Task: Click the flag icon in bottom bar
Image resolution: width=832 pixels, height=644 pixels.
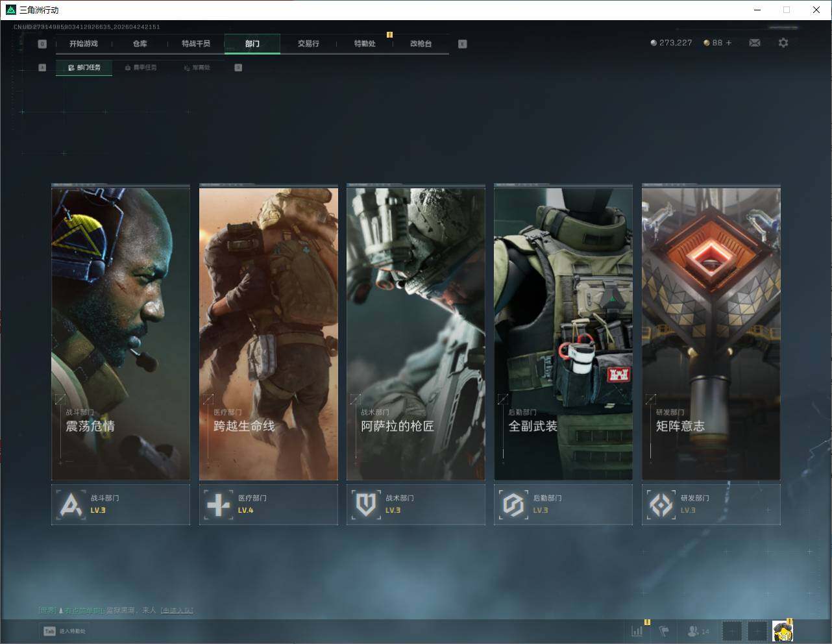Action: pos(664,630)
